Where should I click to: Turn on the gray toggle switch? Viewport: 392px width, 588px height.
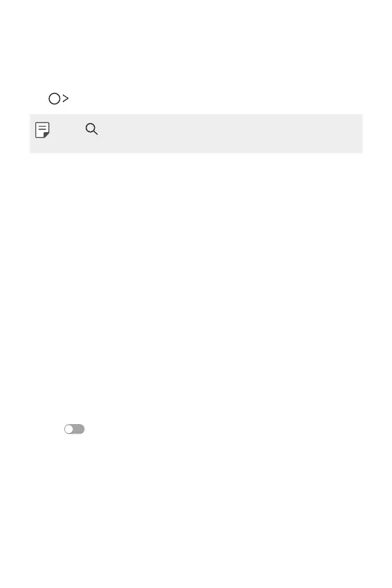click(74, 429)
